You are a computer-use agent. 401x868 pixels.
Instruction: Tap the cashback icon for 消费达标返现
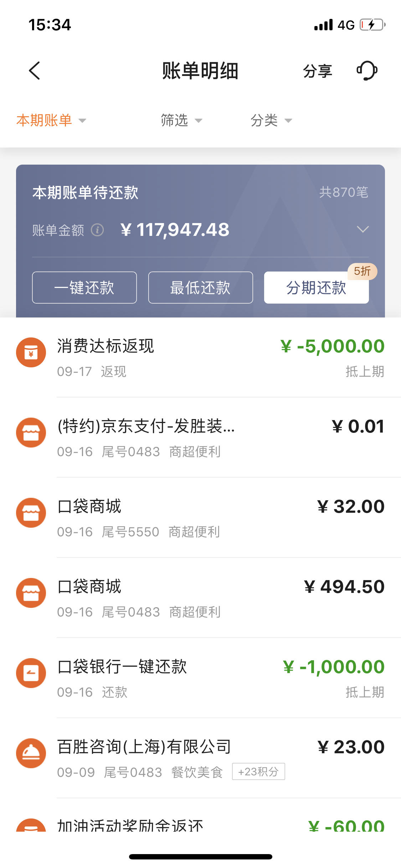[31, 352]
